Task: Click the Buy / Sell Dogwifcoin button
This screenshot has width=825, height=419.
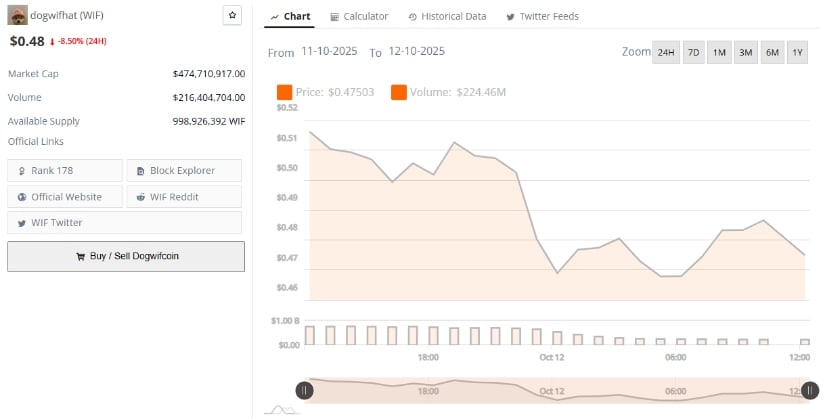Action: click(x=126, y=256)
